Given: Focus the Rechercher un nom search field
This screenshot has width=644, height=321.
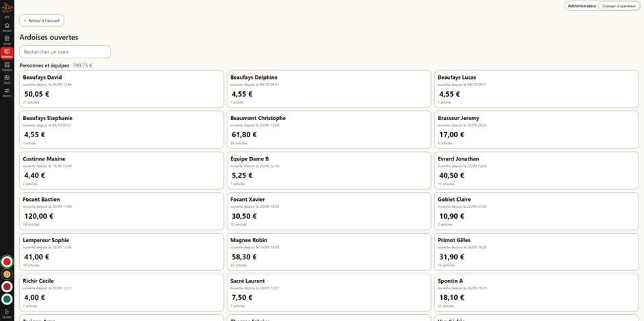Looking at the screenshot, I should click(x=65, y=52).
